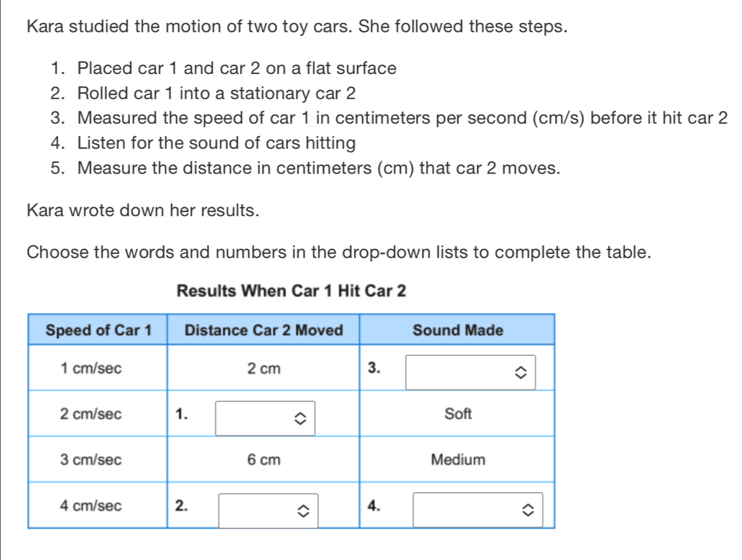Image resolution: width=742 pixels, height=560 pixels.
Task: Click the "Sound Made" column header
Action: pyautogui.click(x=458, y=330)
